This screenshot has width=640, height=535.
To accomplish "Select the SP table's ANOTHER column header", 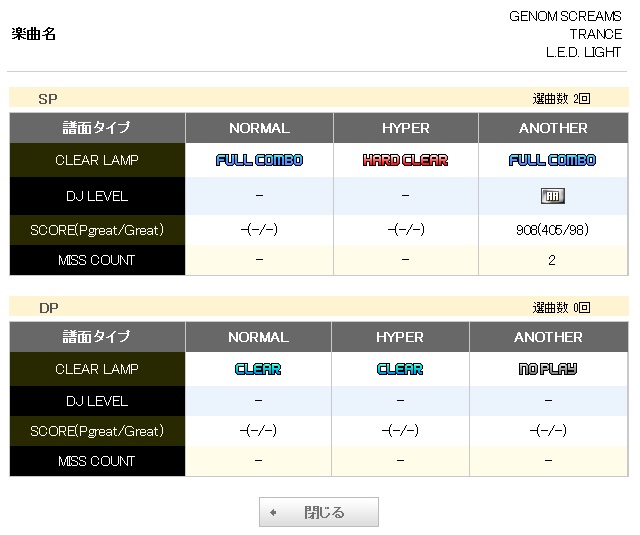I will pyautogui.click(x=553, y=128).
